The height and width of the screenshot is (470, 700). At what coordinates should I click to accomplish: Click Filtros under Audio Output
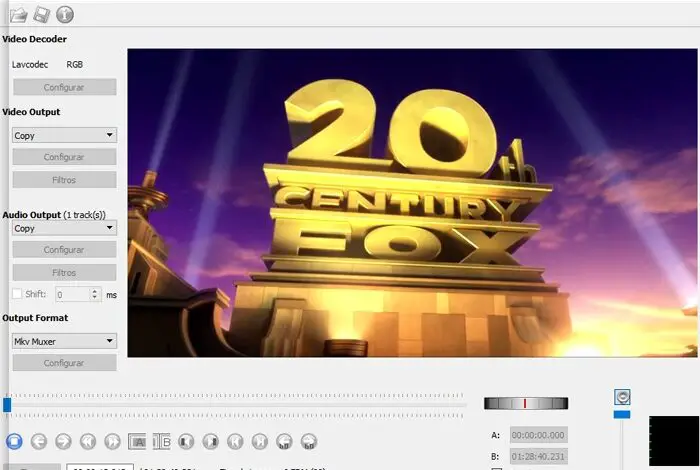[x=64, y=272]
